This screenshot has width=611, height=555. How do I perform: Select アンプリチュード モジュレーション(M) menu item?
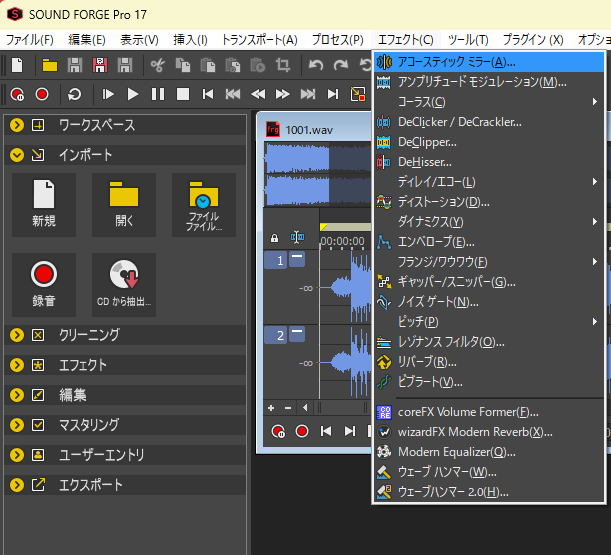coord(489,82)
